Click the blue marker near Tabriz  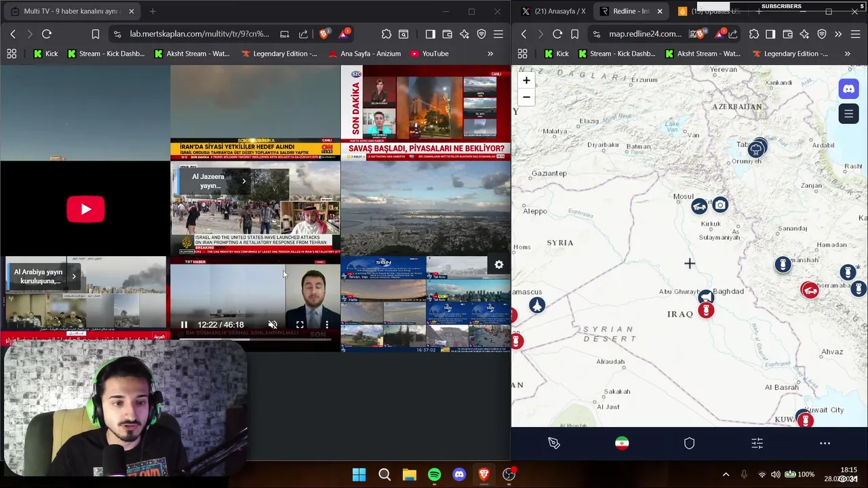click(756, 150)
